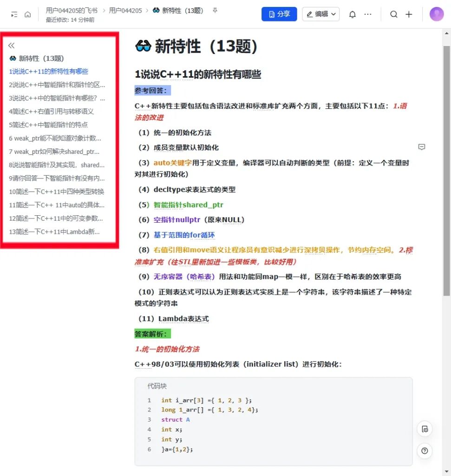The width and height of the screenshot is (451, 476).
Task: Jump to outline item 5简述C++中智能指针的特点
Action: coord(48,125)
